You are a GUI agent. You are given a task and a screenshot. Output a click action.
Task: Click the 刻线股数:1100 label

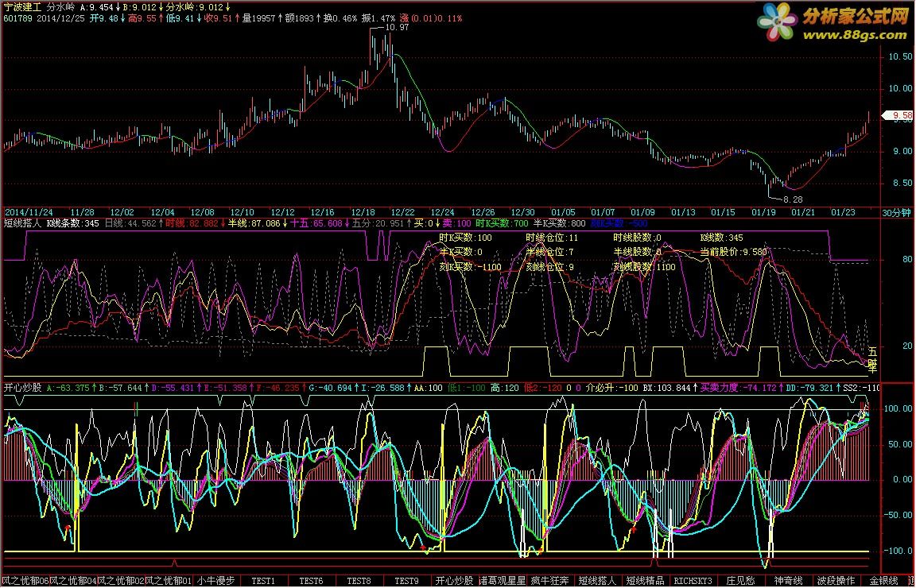644,267
